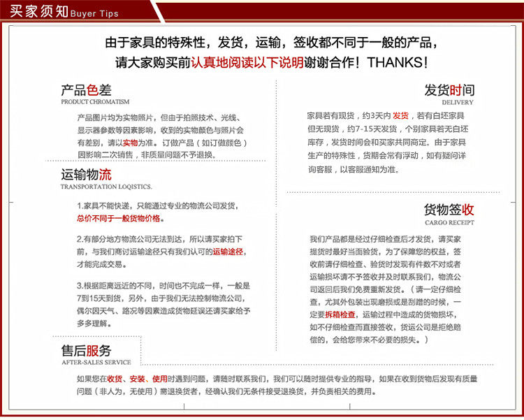Click the line 因影响二次销售，非质量问题不予退换
Image resolution: width=524 pixels, height=420 pixels.
click(147, 155)
